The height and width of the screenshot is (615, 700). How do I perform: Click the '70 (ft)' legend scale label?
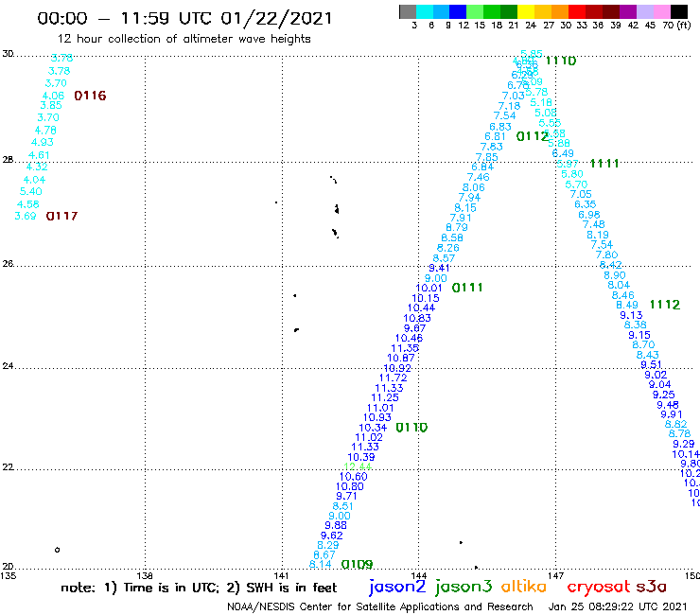point(677,26)
